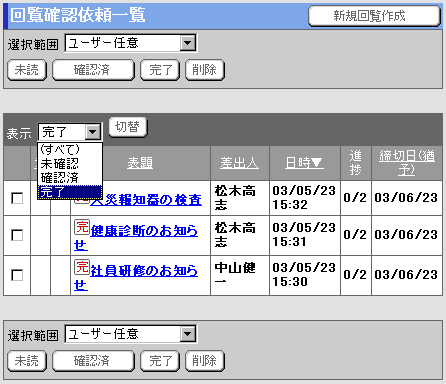Viewport: 446px width, 384px height.
Task: Tick checkbox for 社員研修のお知らせ row
Action: coord(17,275)
